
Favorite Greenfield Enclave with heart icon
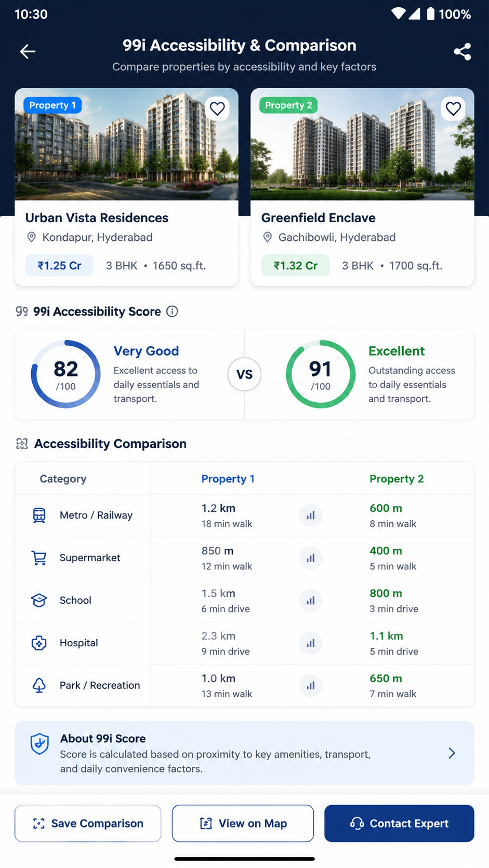click(x=453, y=108)
